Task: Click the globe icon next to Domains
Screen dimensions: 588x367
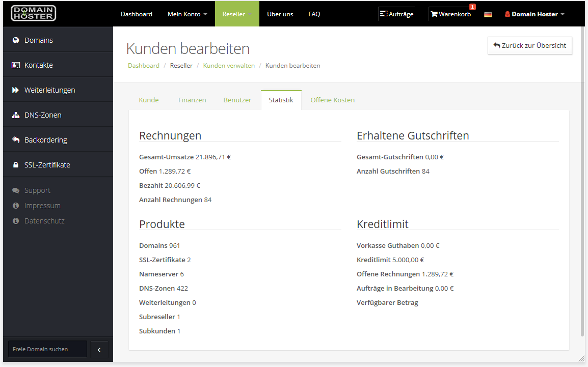Action: pyautogui.click(x=16, y=40)
